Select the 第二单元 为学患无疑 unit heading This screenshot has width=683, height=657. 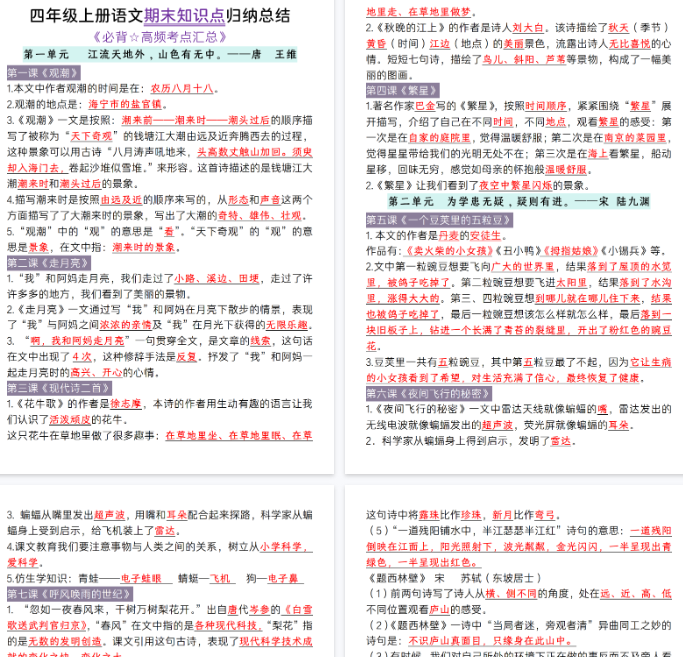point(519,202)
